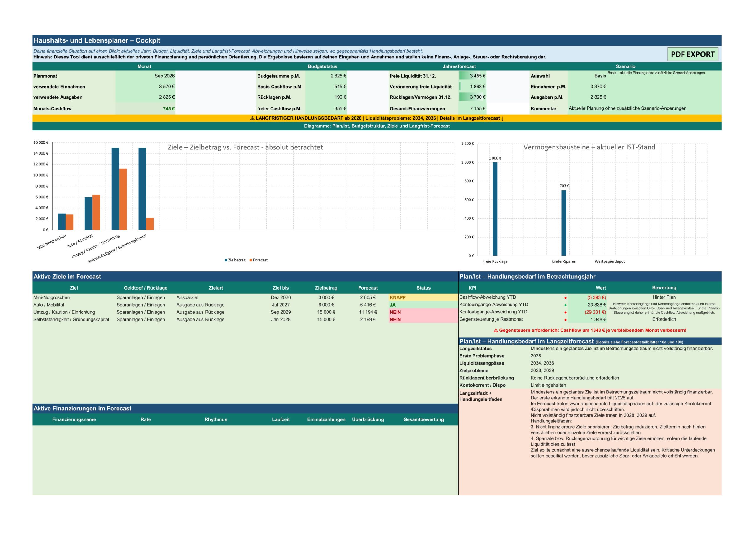Click the Kinder-Sparen bar labeled 703 €
Image resolution: width=756 pixels, height=535 pixels.
pos(564,223)
